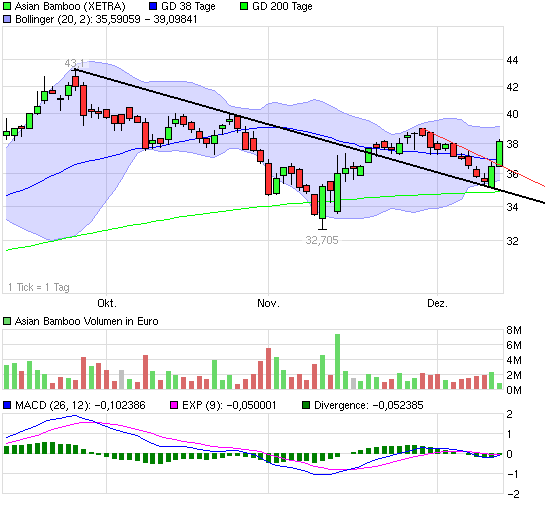Click the 8M volume axis label
The width and height of the screenshot is (545, 515).
pyautogui.click(x=514, y=330)
